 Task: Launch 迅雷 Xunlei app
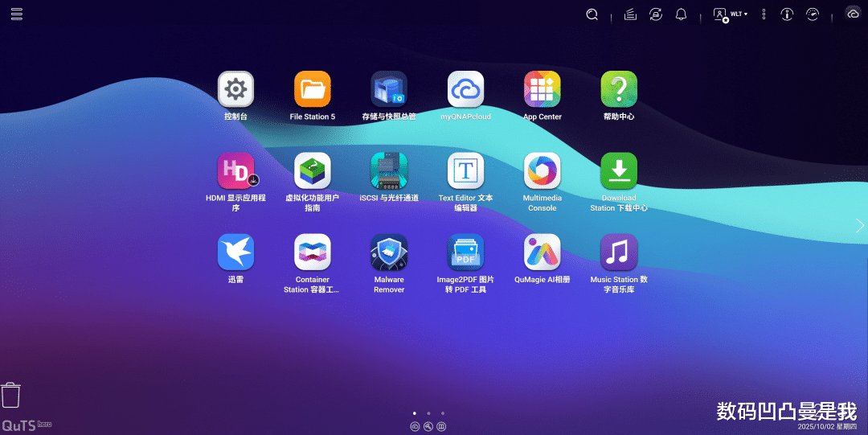(x=235, y=252)
